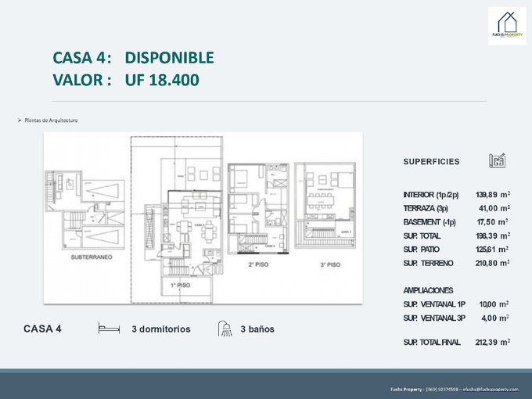Click the TERRAZA (3p) surface row
This screenshot has height=399, width=532.
coord(457,208)
